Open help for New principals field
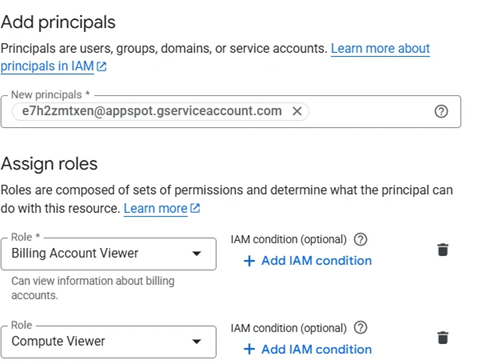The width and height of the screenshot is (492, 364). 441,111
